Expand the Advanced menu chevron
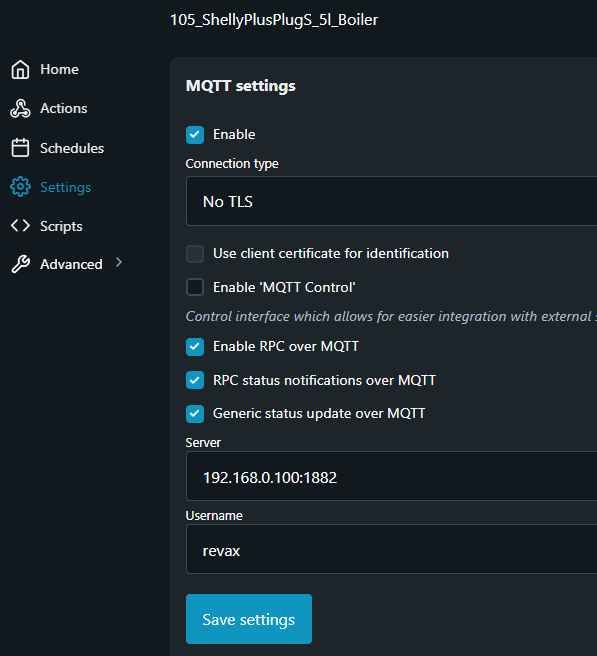The height and width of the screenshot is (656, 597). pyautogui.click(x=119, y=262)
